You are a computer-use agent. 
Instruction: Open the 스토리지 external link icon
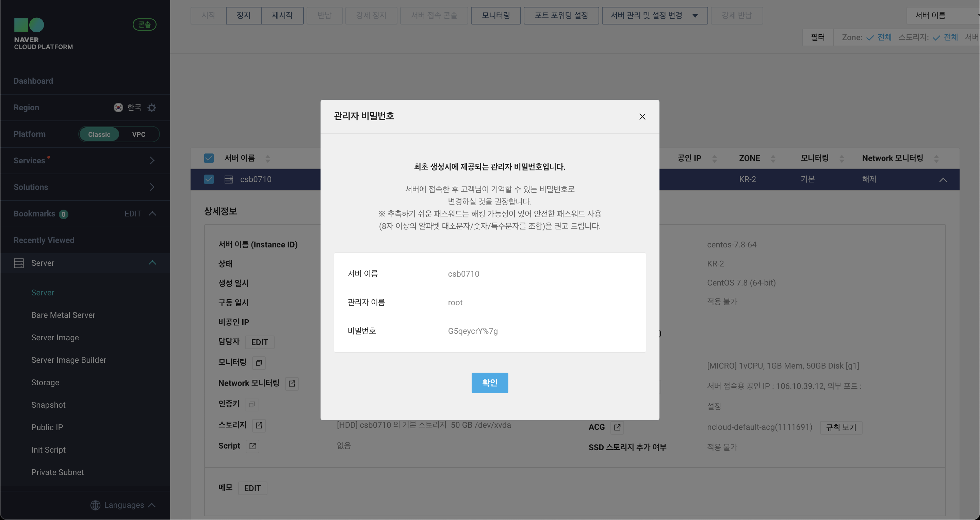point(259,425)
